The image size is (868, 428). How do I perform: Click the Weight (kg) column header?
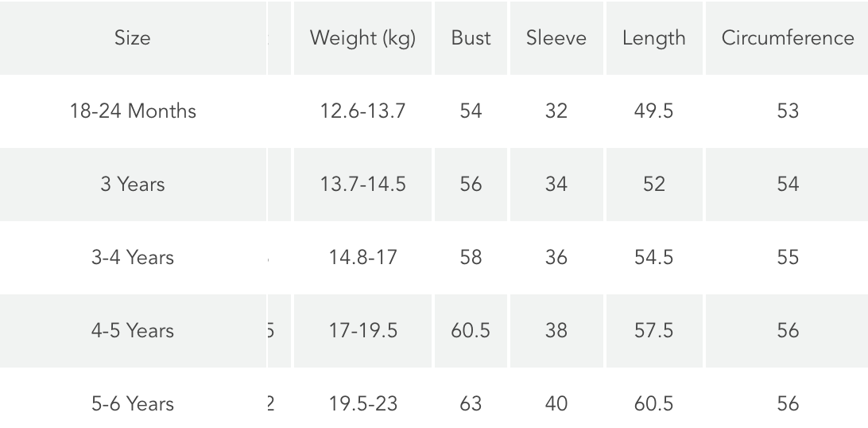[362, 38]
